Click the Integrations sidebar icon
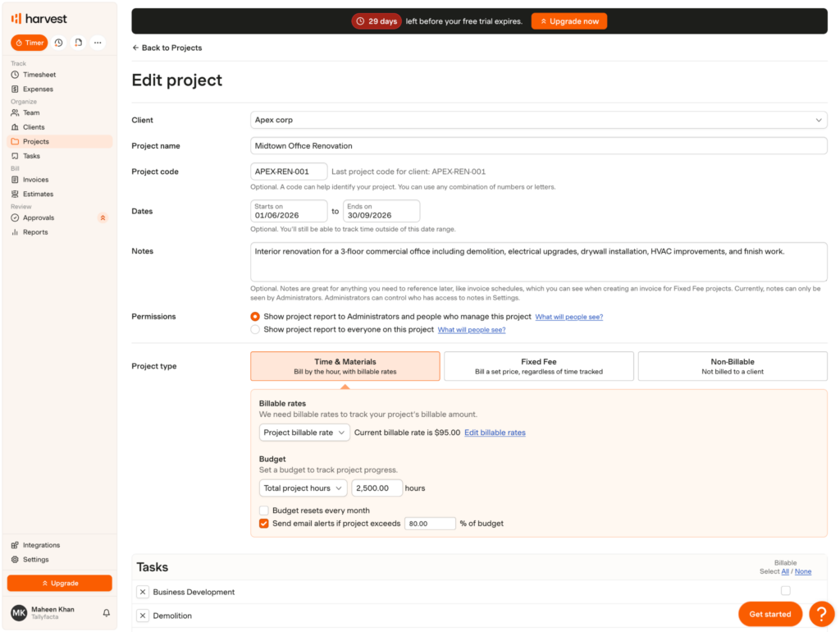The height and width of the screenshot is (632, 840). 15,545
